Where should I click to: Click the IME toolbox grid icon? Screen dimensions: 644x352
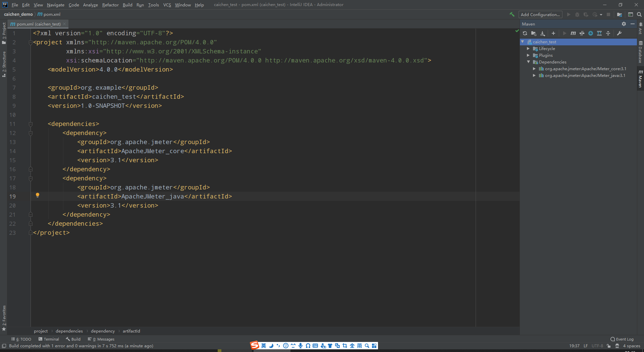tap(374, 346)
